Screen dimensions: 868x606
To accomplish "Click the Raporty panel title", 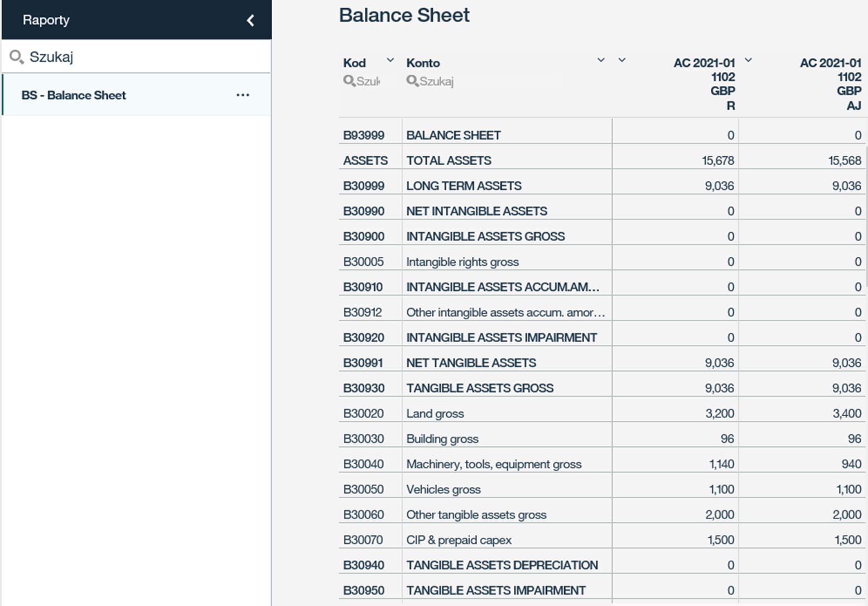I will [46, 20].
